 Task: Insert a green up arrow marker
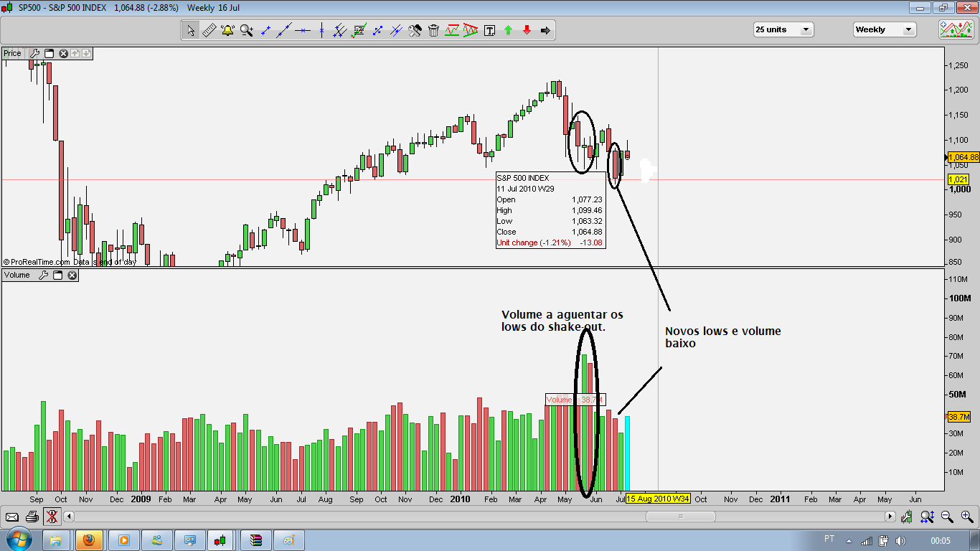coord(508,30)
